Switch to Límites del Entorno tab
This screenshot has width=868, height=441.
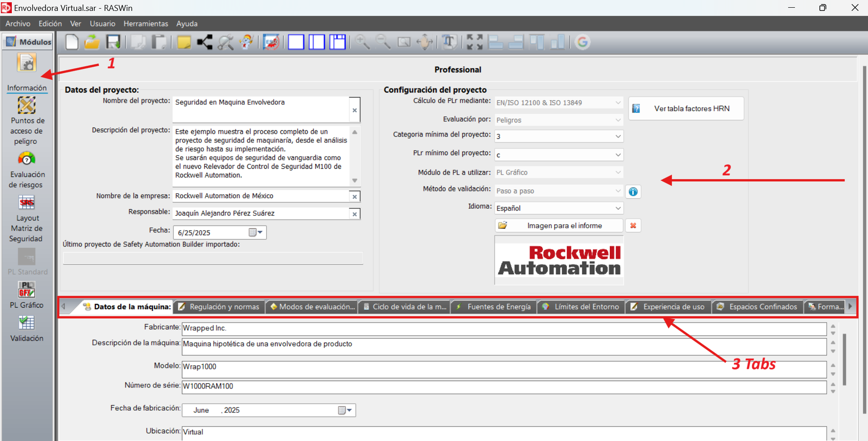[x=581, y=307]
